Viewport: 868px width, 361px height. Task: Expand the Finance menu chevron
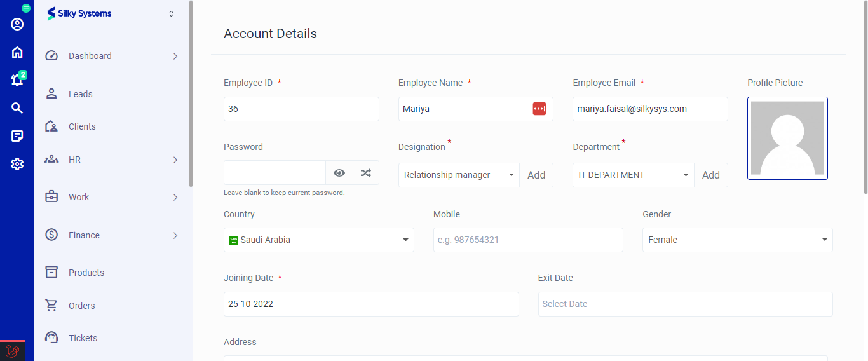click(175, 236)
